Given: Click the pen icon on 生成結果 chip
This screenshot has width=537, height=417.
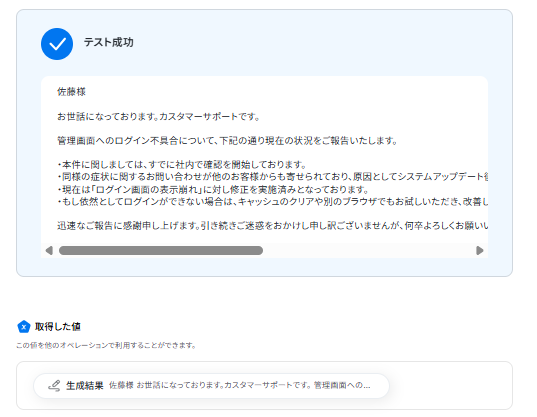Looking at the screenshot, I should (54, 386).
